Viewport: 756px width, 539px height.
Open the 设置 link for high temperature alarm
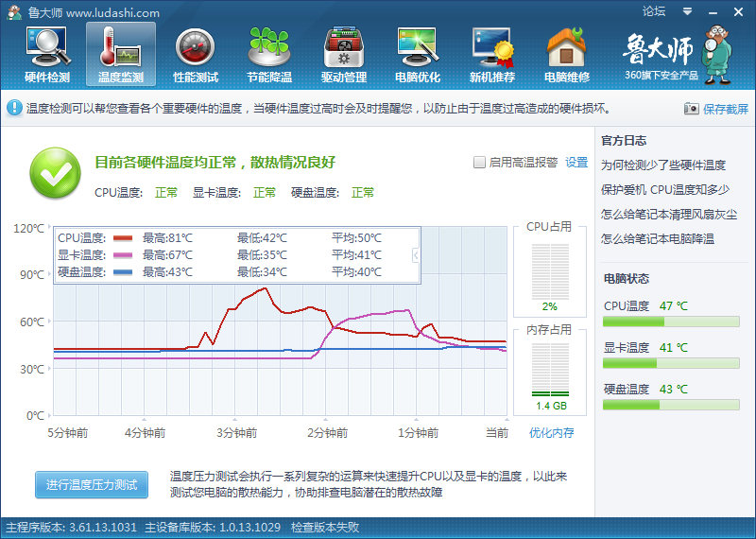[x=576, y=162]
